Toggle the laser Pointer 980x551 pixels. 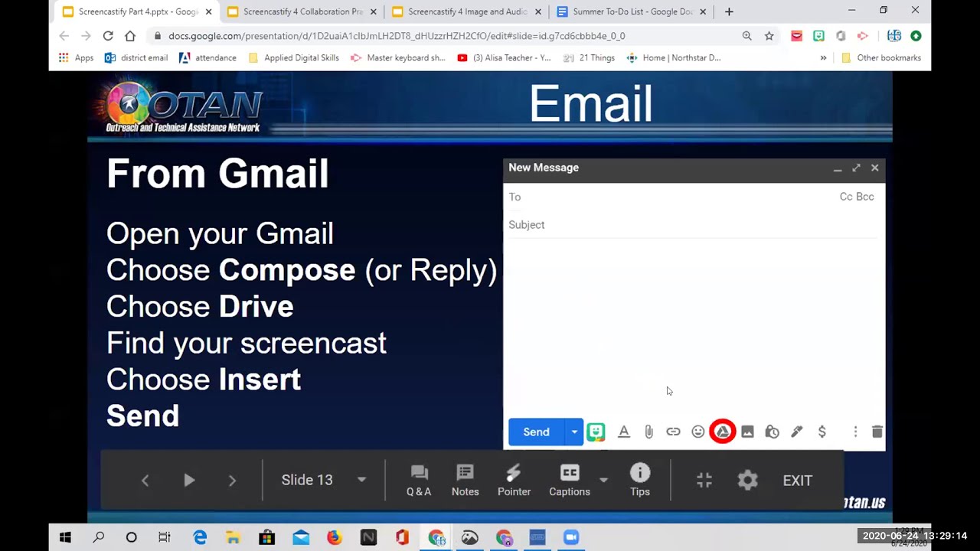[514, 481]
